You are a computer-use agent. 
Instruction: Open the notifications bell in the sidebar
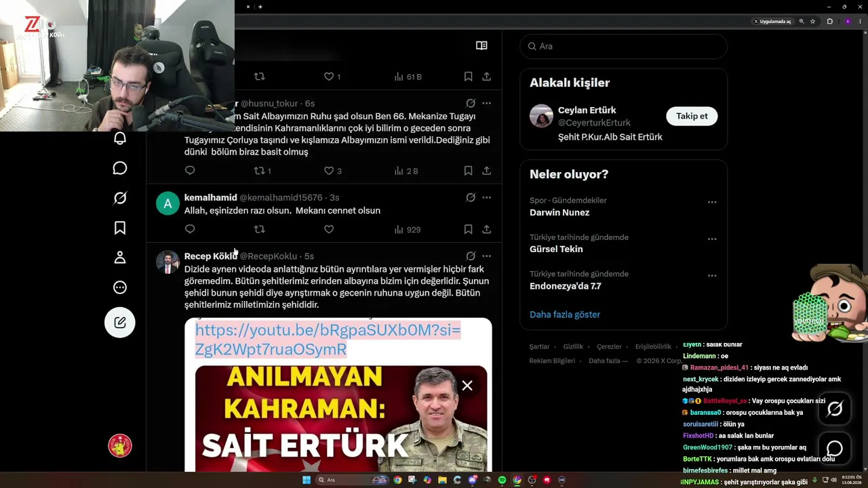[x=120, y=138]
